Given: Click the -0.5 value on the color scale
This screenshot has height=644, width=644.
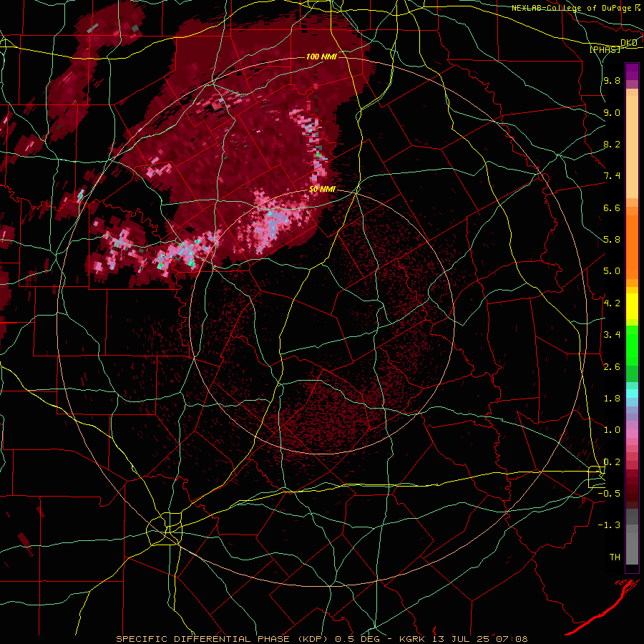Looking at the screenshot, I should tap(610, 494).
